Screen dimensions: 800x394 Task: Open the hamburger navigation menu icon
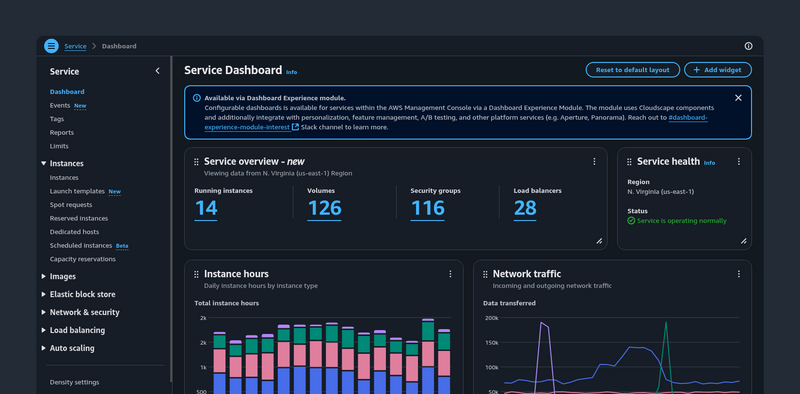click(x=51, y=46)
